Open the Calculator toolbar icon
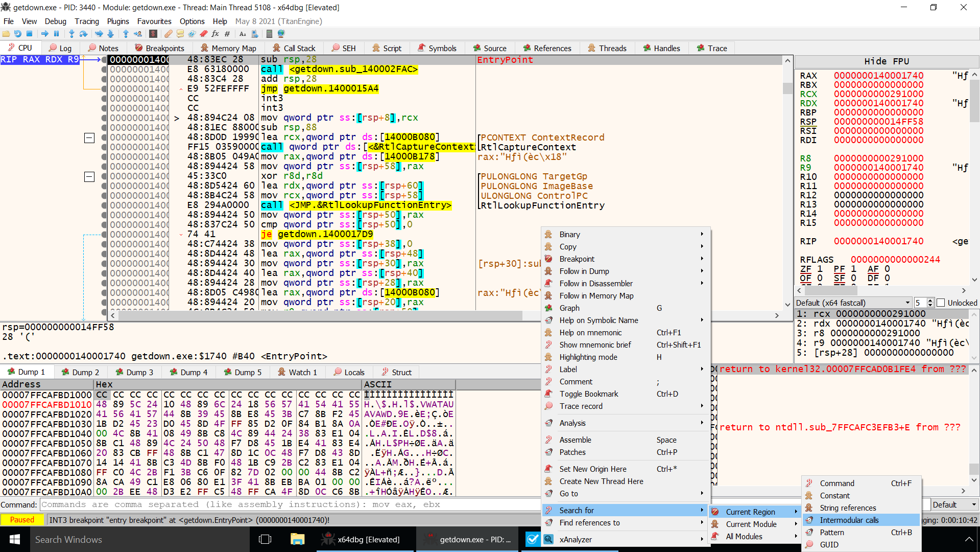The width and height of the screenshot is (980, 552). 269,34
